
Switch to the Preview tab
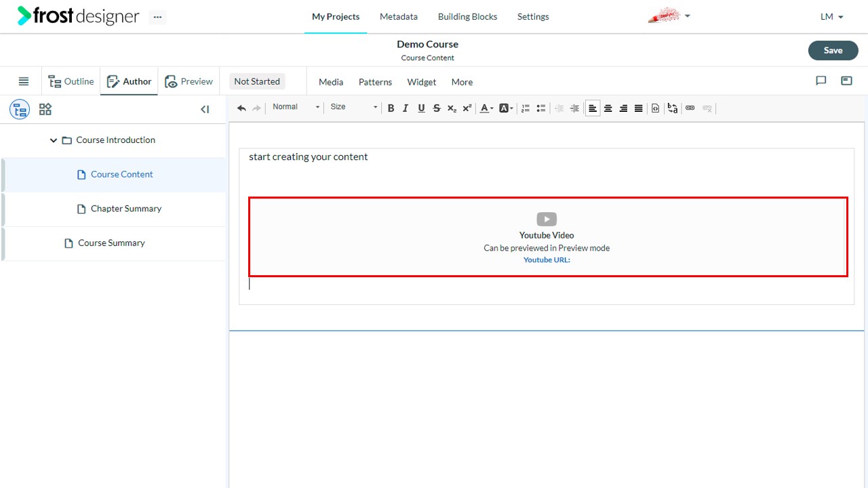coord(189,81)
